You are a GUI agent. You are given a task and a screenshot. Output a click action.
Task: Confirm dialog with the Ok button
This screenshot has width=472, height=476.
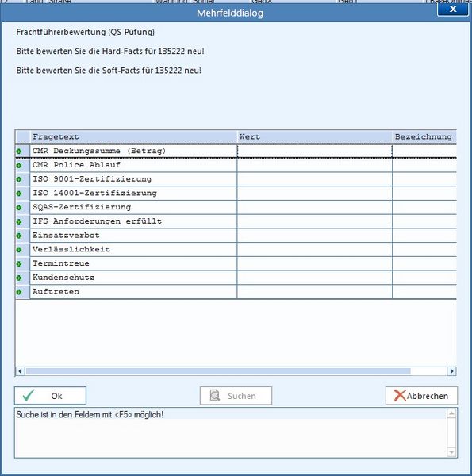coord(51,396)
